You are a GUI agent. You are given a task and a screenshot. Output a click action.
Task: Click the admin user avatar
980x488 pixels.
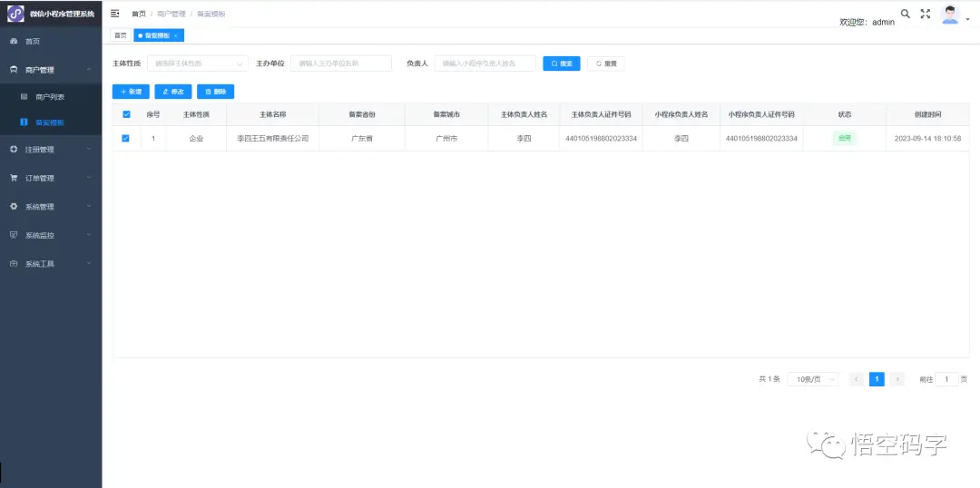point(950,15)
